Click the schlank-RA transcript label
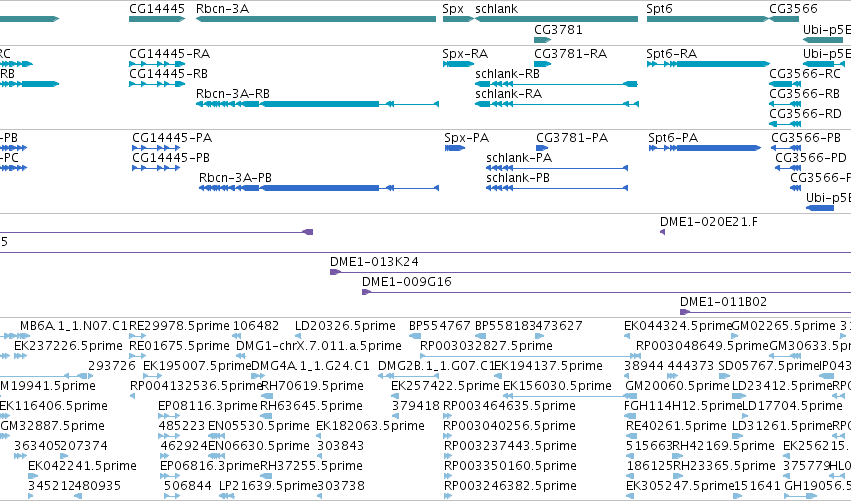The image size is (851, 501). (x=509, y=94)
